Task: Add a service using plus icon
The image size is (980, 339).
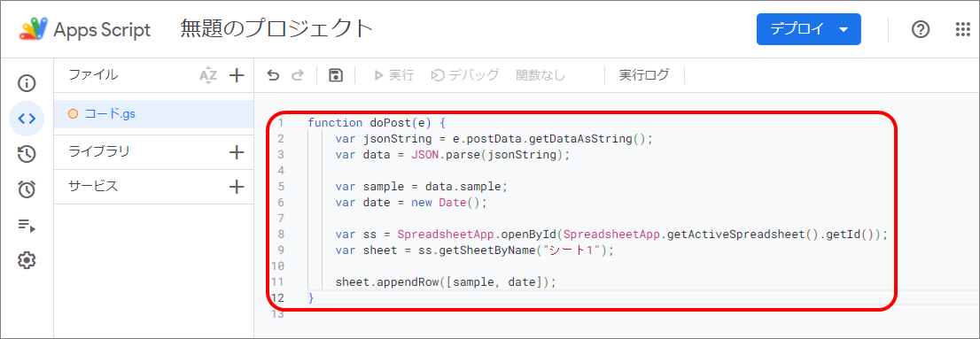Action: point(237,187)
